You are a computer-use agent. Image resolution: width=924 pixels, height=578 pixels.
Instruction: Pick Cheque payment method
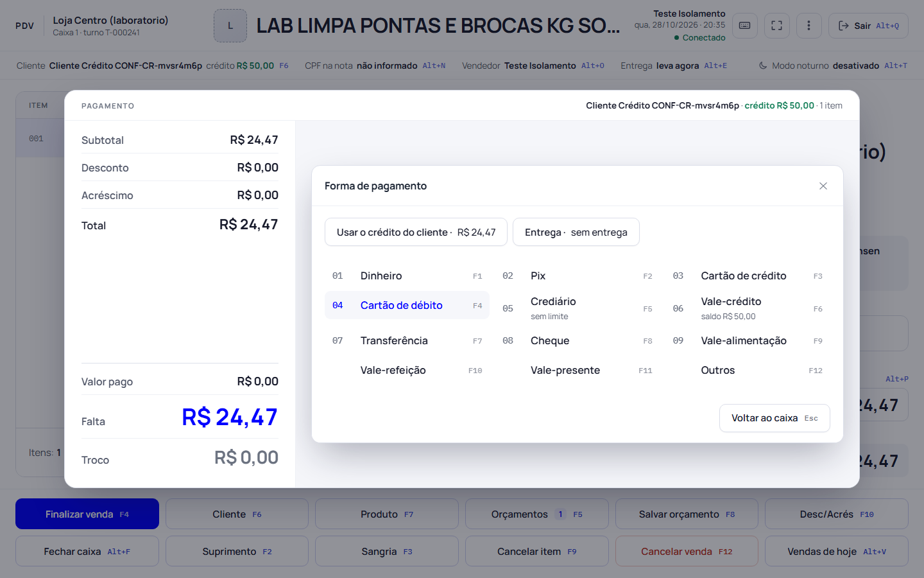(577, 340)
